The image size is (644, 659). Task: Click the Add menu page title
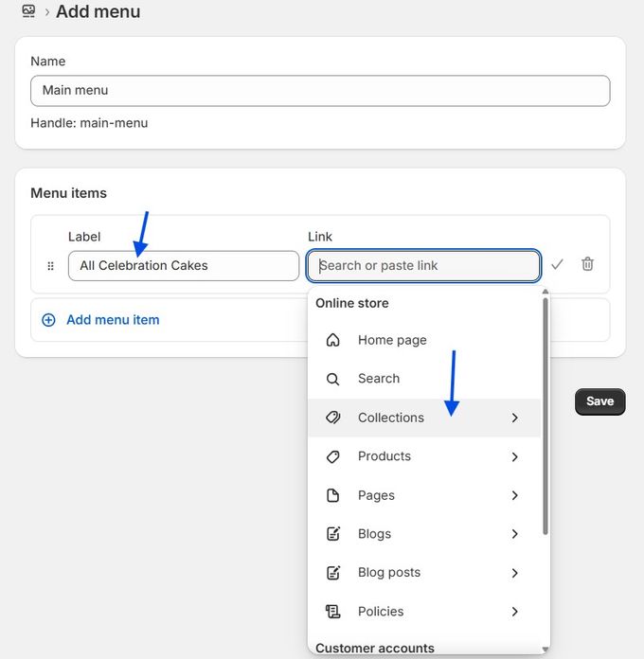click(98, 11)
